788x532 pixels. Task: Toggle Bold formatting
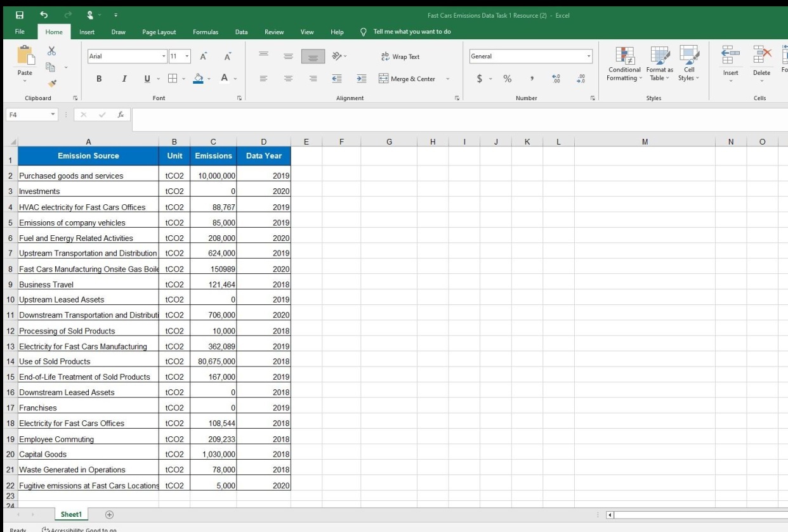pos(99,79)
